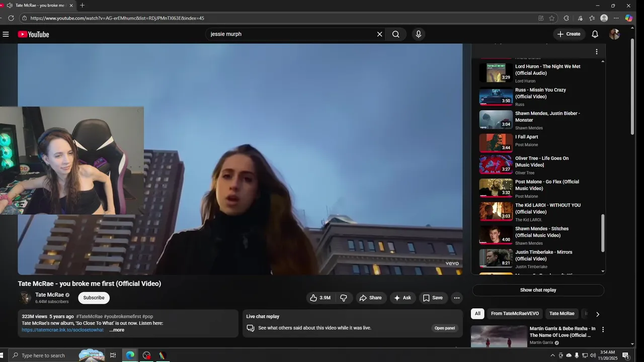Add this page to favorites star icon
The height and width of the screenshot is (362, 644).
coord(552,18)
